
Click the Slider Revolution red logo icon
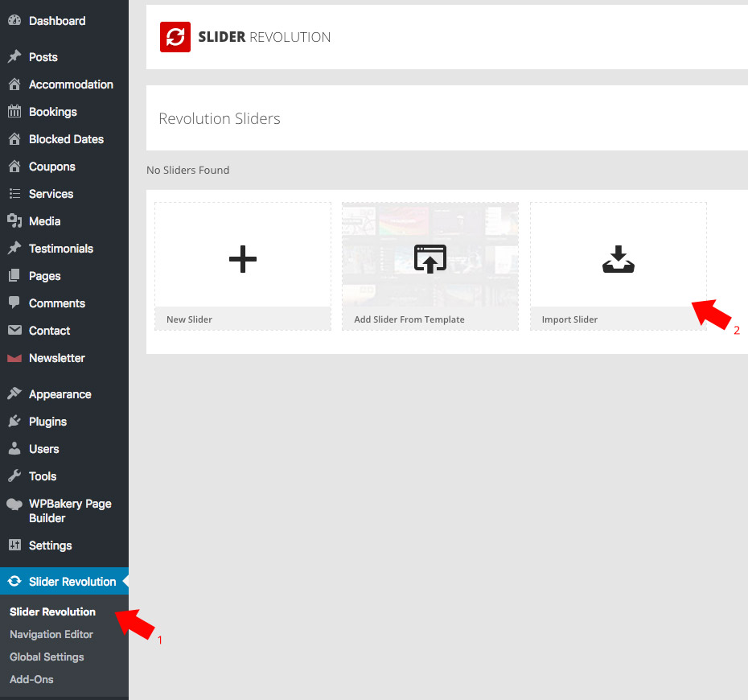pyautogui.click(x=175, y=37)
